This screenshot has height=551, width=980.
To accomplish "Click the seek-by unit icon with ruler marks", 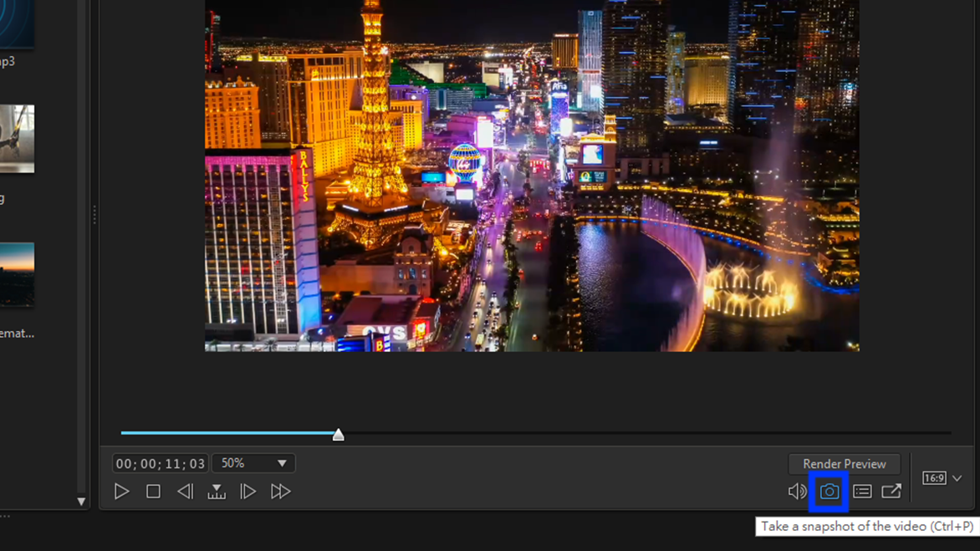I will tap(217, 492).
